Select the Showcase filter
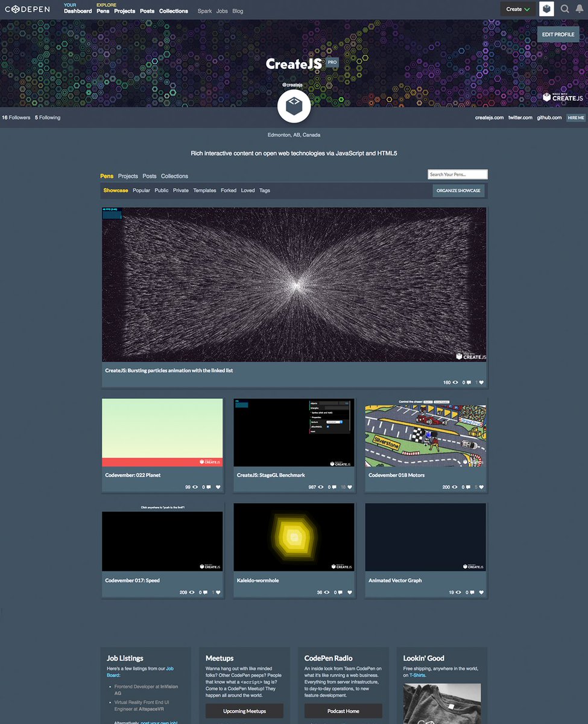 click(116, 191)
